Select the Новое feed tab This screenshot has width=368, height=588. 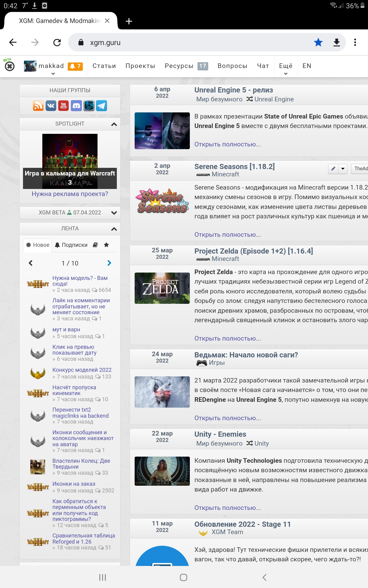click(38, 245)
